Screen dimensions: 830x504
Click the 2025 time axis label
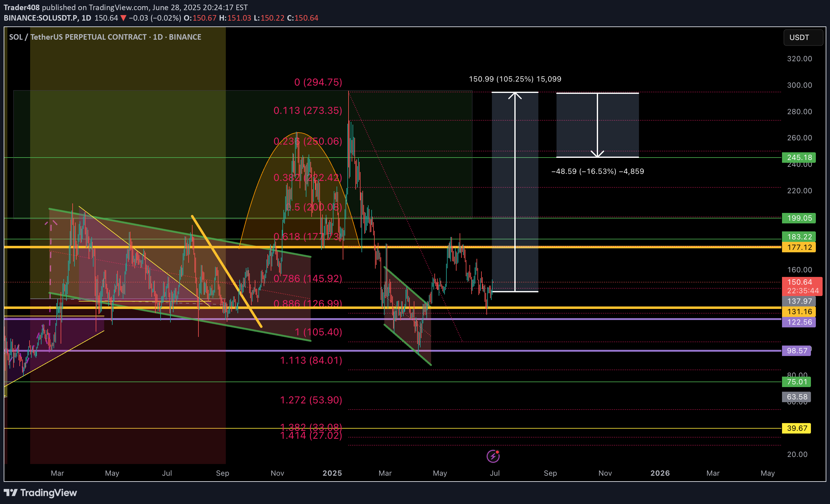click(x=332, y=473)
